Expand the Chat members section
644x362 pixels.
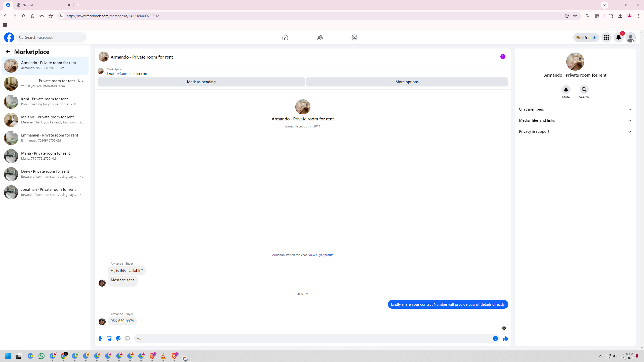click(x=575, y=109)
